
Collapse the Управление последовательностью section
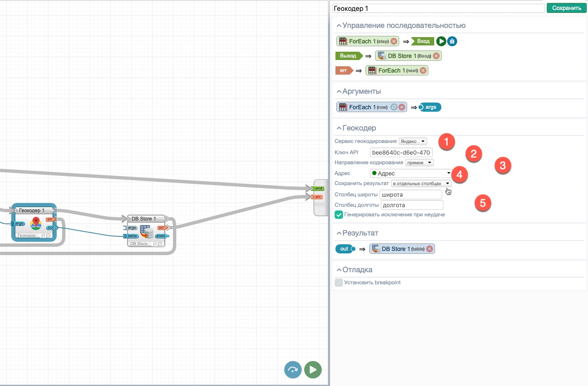coord(339,26)
